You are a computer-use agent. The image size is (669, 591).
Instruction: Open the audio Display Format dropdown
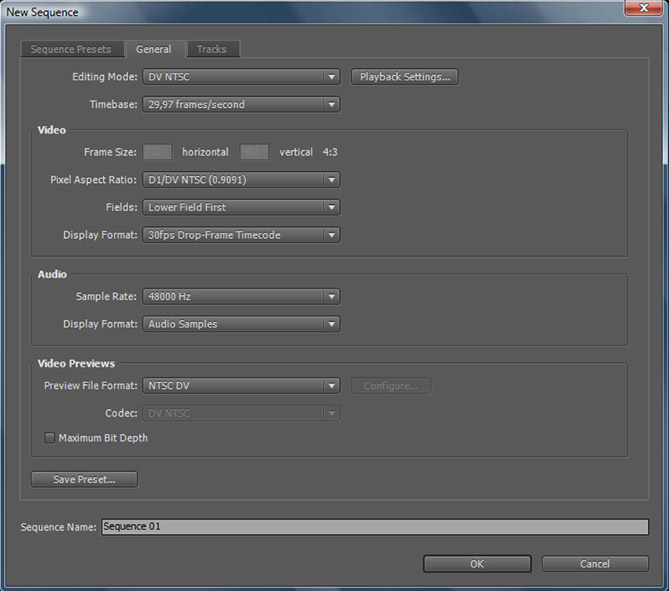point(241,324)
